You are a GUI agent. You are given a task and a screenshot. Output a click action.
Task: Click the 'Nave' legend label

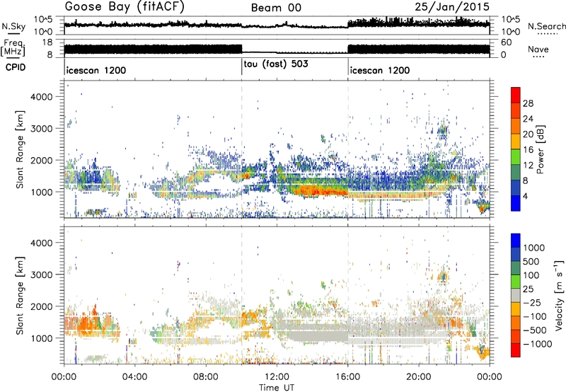pos(538,49)
